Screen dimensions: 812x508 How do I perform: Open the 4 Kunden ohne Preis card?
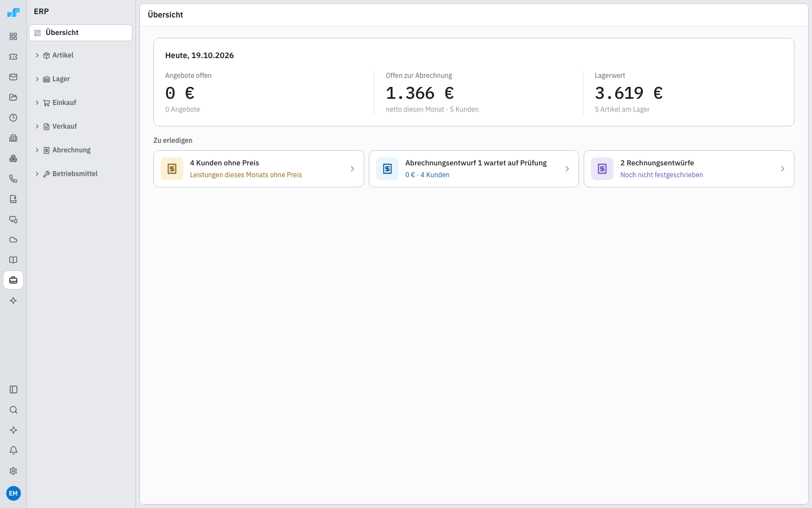[x=259, y=169]
